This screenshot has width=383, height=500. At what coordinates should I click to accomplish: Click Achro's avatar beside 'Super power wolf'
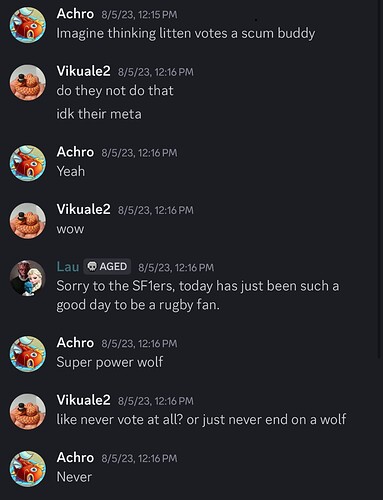point(27,354)
